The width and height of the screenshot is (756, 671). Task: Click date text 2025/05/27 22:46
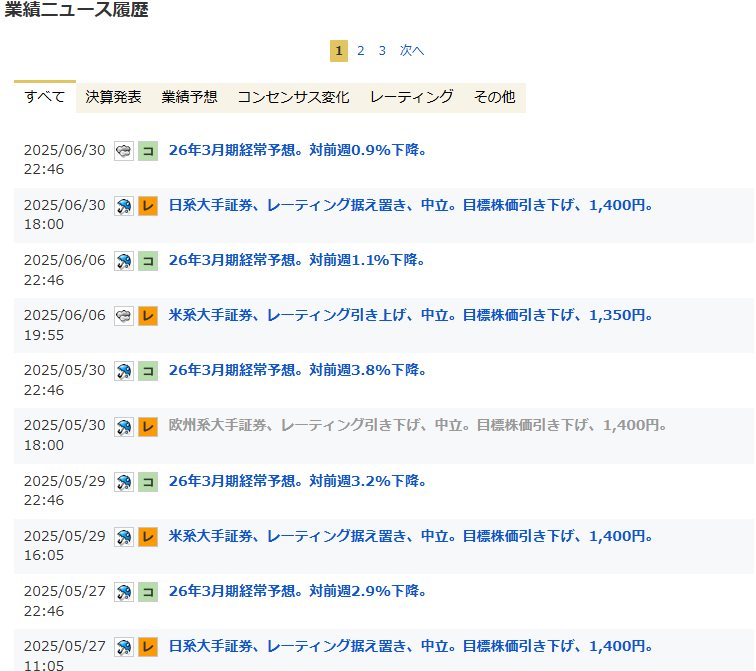pyautogui.click(x=65, y=601)
